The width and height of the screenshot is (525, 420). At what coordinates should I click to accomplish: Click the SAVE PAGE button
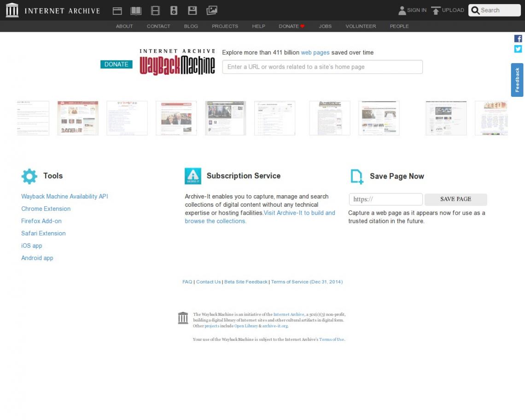pos(456,199)
